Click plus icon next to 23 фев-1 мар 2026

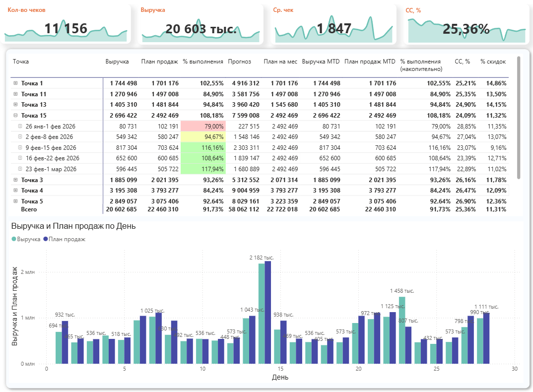coord(20,169)
